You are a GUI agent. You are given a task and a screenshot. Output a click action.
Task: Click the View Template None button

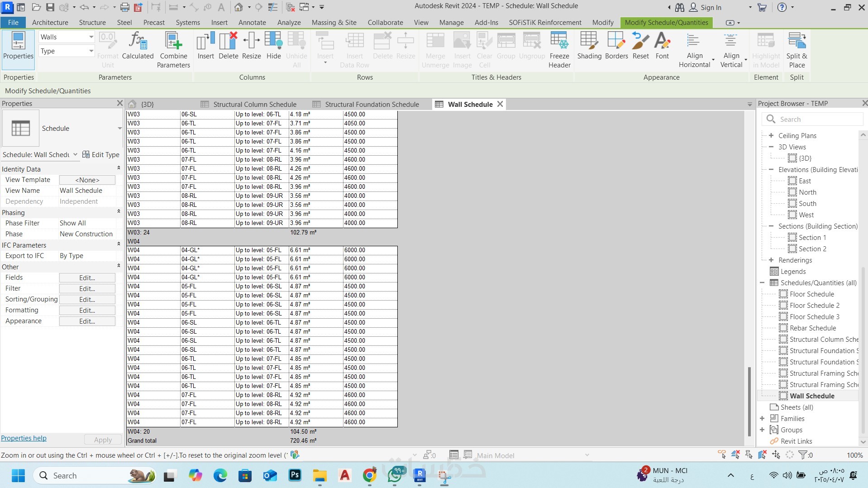click(x=87, y=180)
